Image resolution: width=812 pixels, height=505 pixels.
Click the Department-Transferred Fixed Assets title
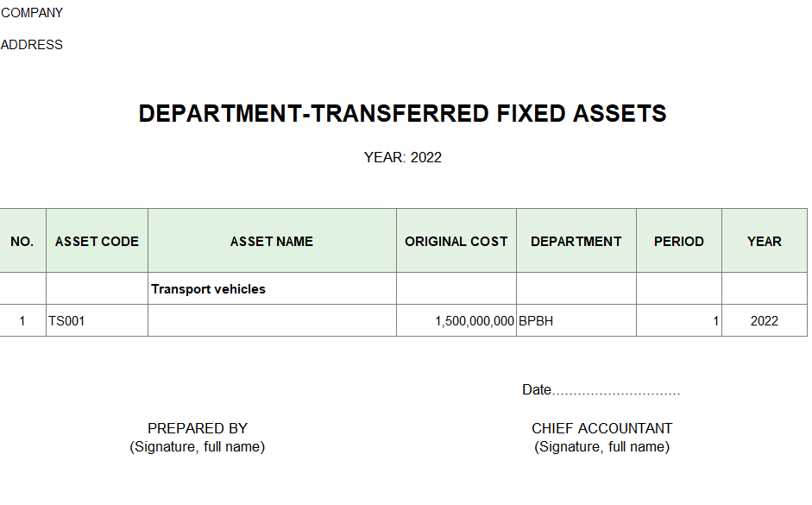402,114
